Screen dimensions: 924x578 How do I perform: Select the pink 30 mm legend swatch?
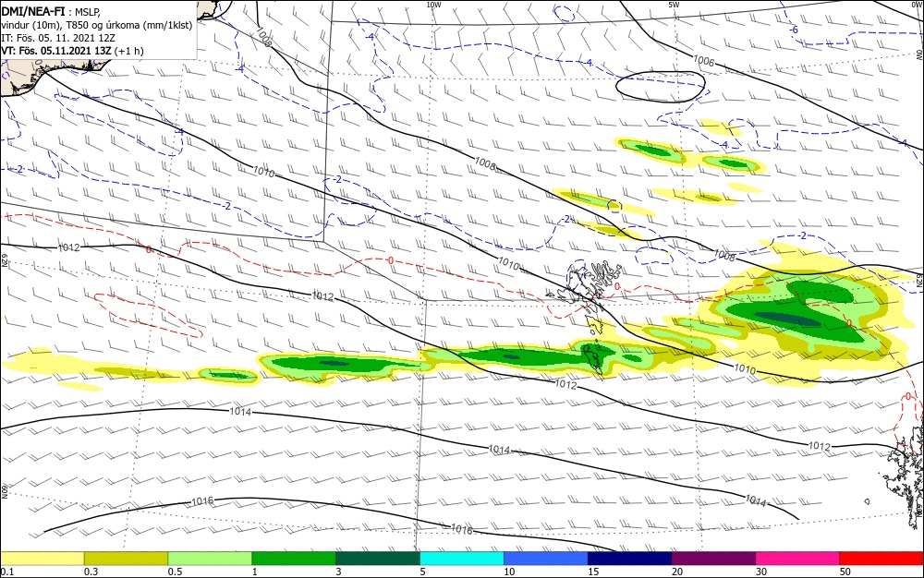point(797,559)
